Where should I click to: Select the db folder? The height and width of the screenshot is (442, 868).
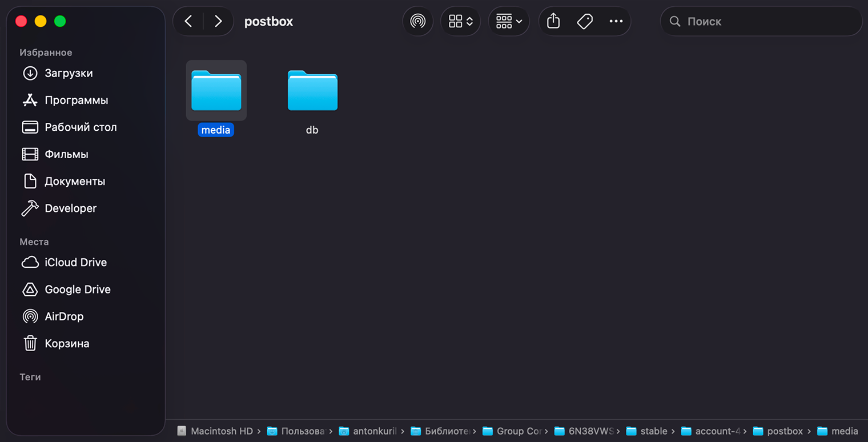312,91
